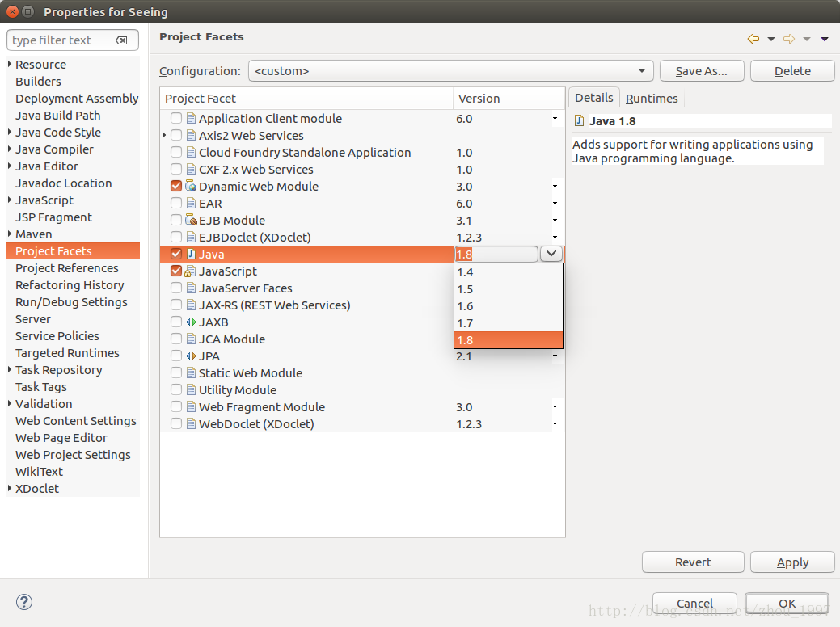Click the Dynamic Web Module facet icon

pyautogui.click(x=191, y=187)
